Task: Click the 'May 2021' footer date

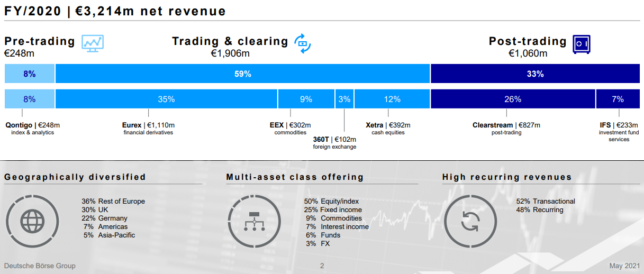Action: (624, 266)
